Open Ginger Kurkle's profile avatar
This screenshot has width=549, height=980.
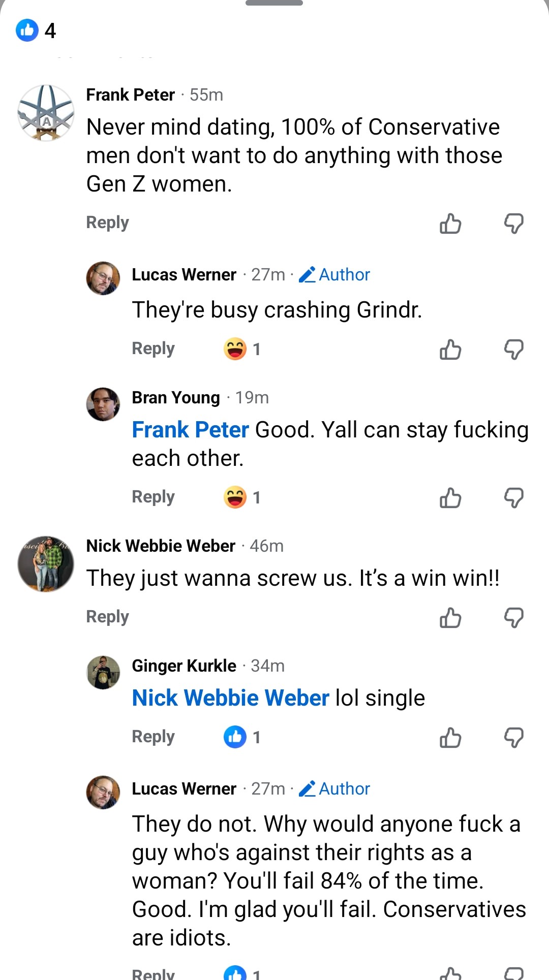point(103,672)
